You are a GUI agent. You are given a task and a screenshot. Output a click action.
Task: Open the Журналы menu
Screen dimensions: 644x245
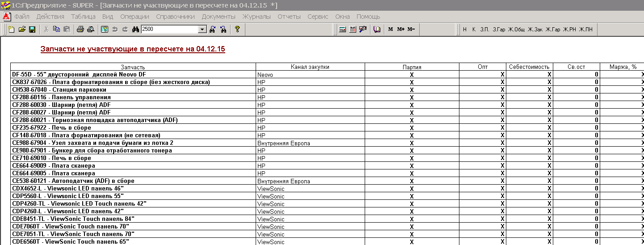pos(256,17)
